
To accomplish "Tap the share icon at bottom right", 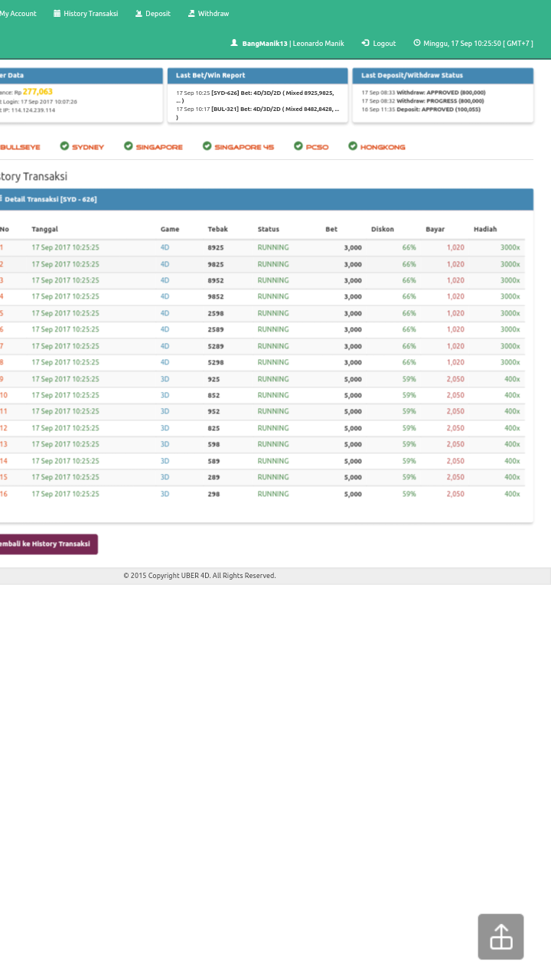I will click(500, 936).
